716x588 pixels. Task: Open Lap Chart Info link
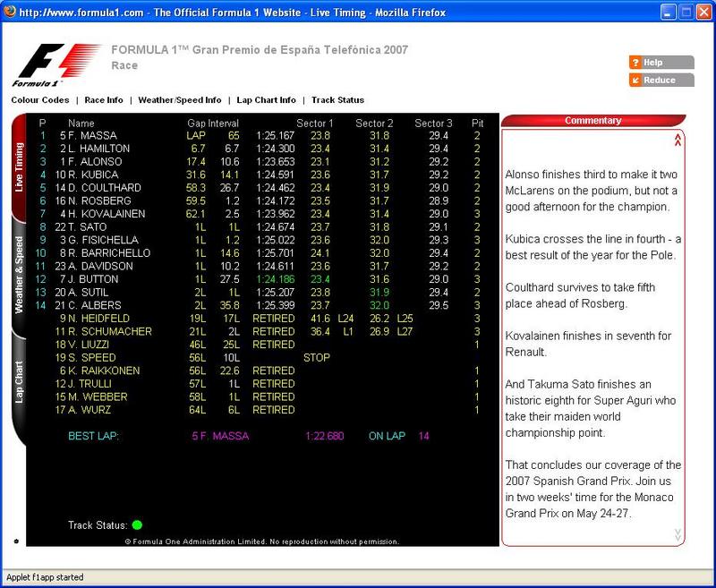pyautogui.click(x=266, y=100)
